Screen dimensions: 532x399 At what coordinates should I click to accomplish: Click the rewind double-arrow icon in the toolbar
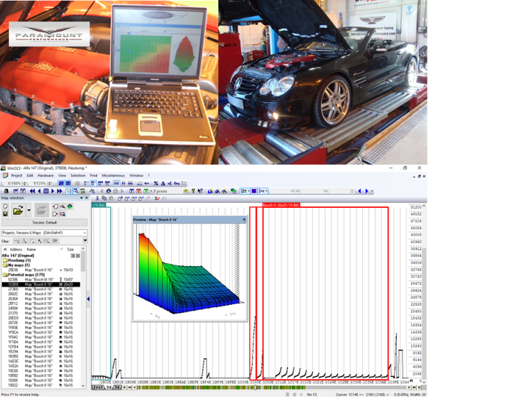tap(32, 191)
